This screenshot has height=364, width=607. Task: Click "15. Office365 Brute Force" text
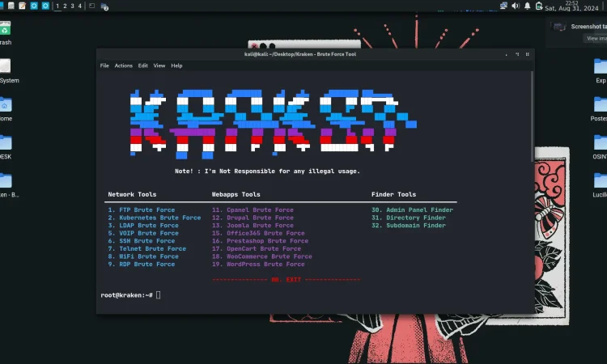pyautogui.click(x=258, y=233)
